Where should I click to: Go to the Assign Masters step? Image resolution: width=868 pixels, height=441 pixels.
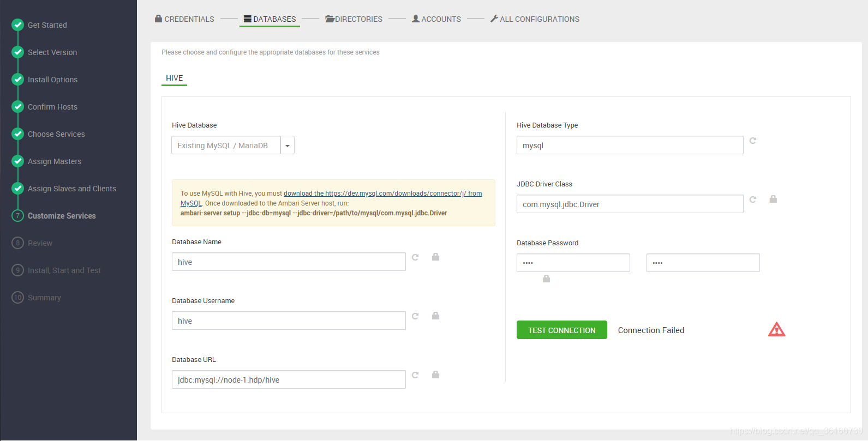point(55,161)
